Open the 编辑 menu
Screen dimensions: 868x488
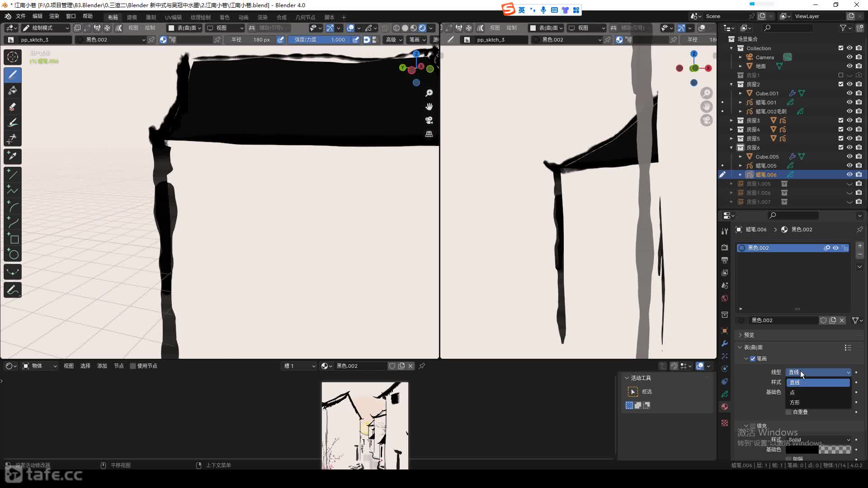point(38,17)
